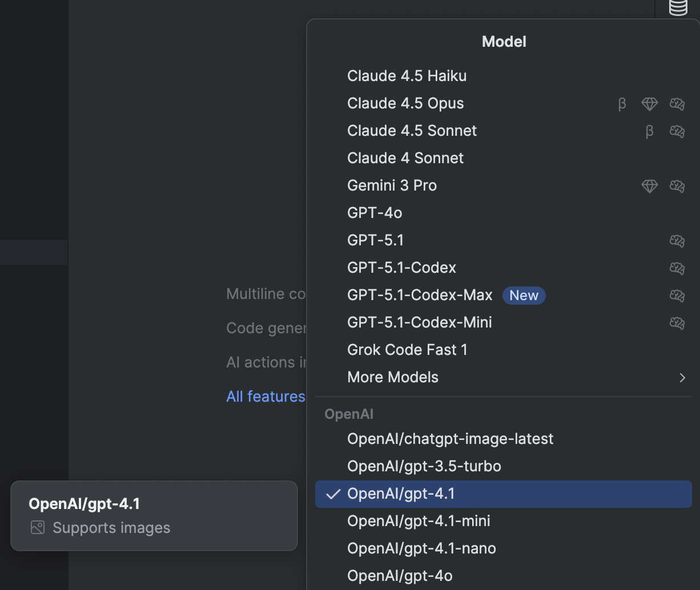The height and width of the screenshot is (590, 700).
Task: Select OpenAI/gpt-3.5-turbo from the list
Action: click(x=424, y=466)
